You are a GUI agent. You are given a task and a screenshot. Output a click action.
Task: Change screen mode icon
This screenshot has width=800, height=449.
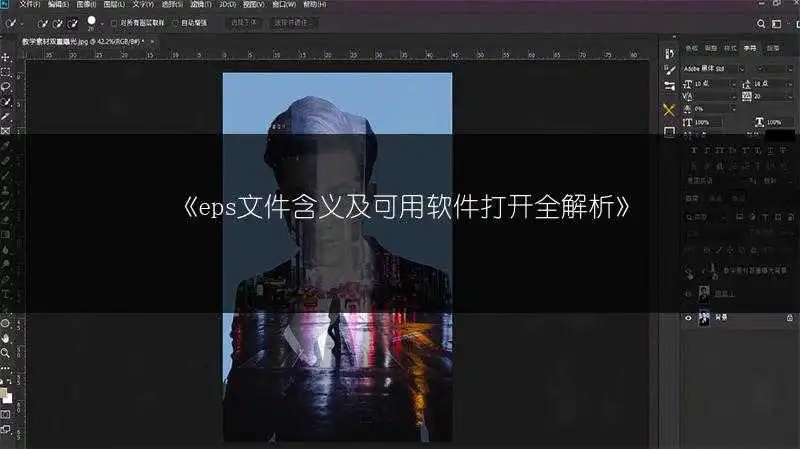coord(6,429)
